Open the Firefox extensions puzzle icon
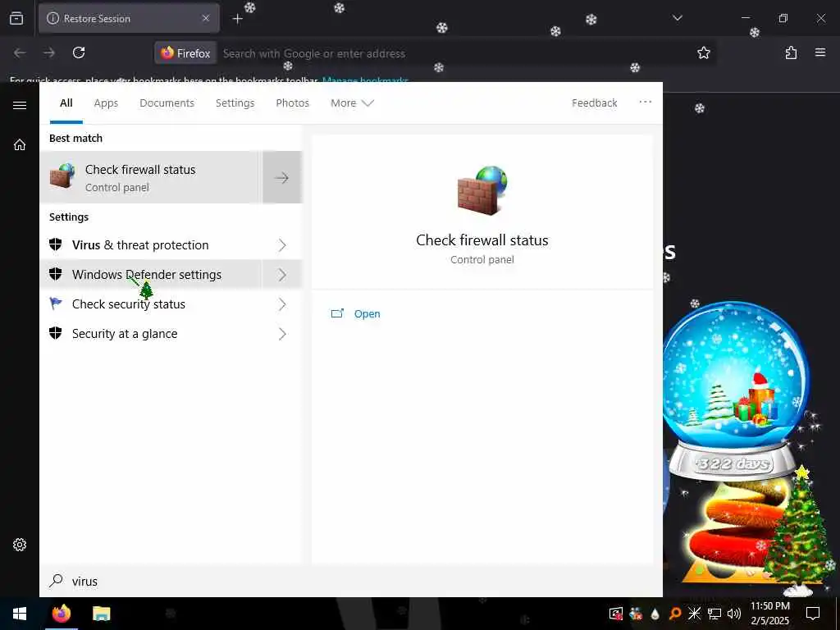The width and height of the screenshot is (840, 630). point(791,52)
